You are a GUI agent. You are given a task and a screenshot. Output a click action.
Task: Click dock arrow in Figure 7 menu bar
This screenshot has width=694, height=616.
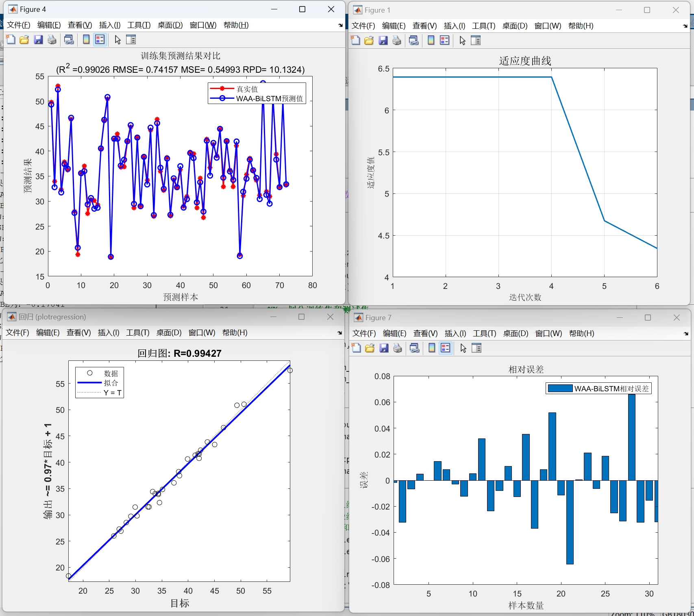click(x=686, y=334)
